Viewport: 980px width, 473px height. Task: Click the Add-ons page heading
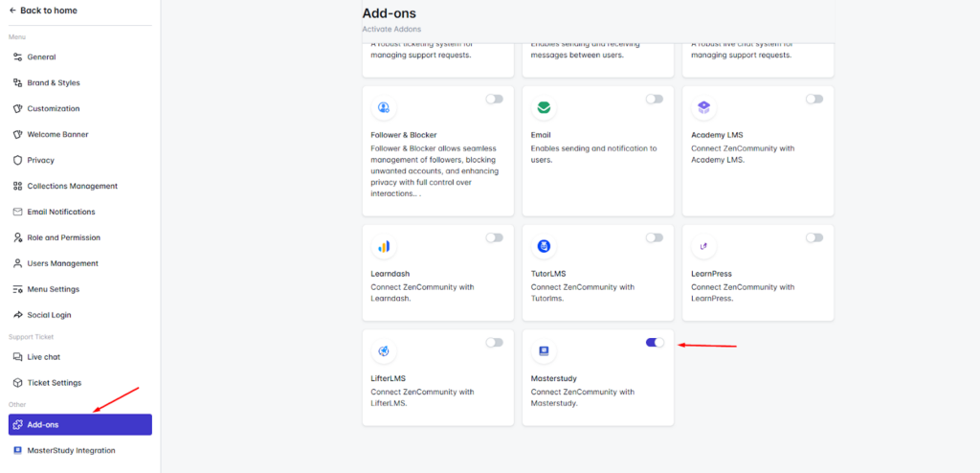(389, 13)
